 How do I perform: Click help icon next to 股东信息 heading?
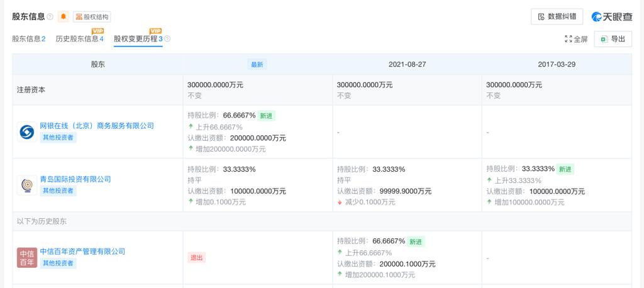click(x=50, y=17)
